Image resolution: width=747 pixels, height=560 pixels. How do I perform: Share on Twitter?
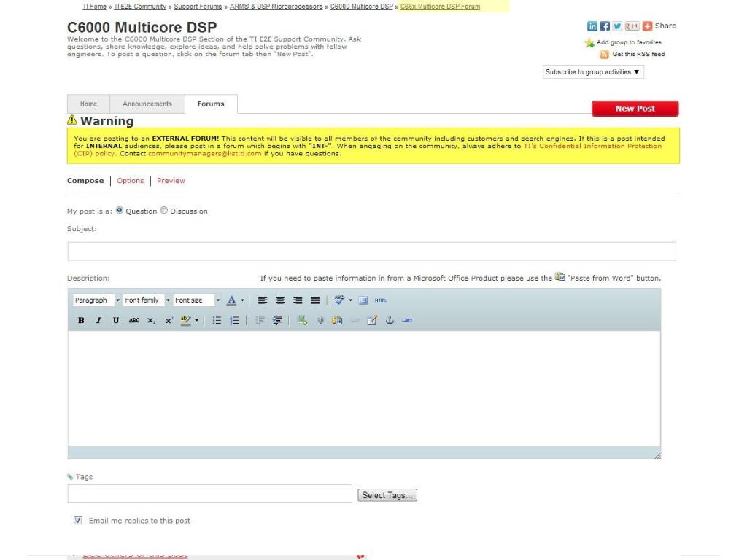click(x=617, y=26)
